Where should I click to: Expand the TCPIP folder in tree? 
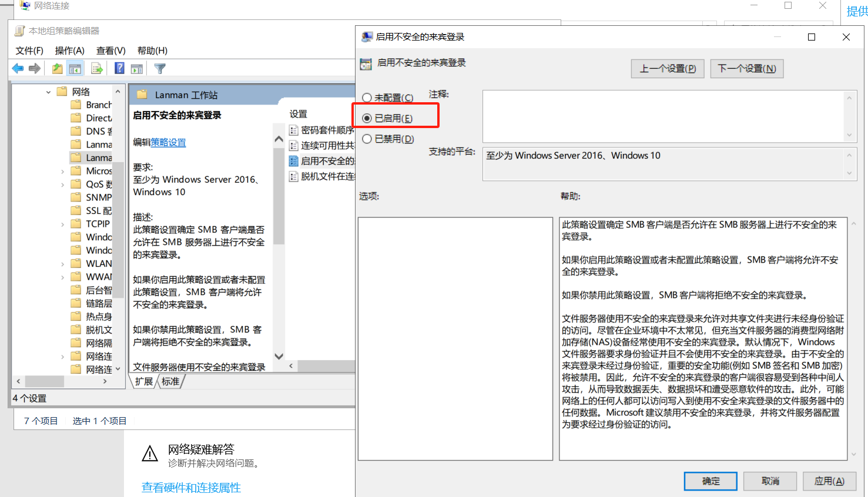tap(63, 224)
